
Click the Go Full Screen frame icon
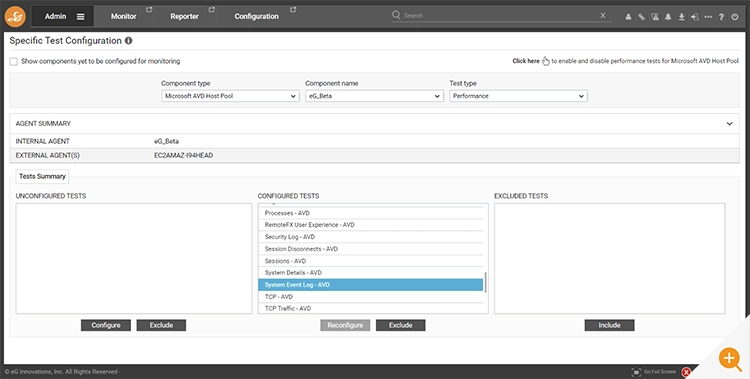(636, 372)
